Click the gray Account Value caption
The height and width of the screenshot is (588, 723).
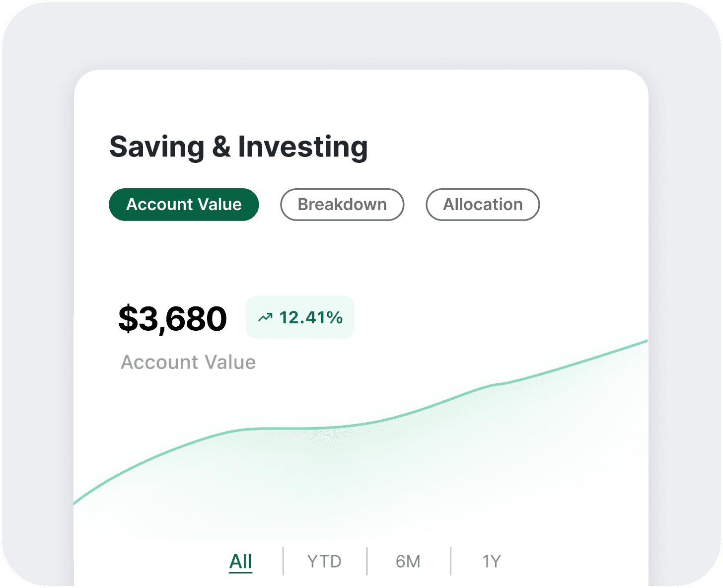coord(188,363)
